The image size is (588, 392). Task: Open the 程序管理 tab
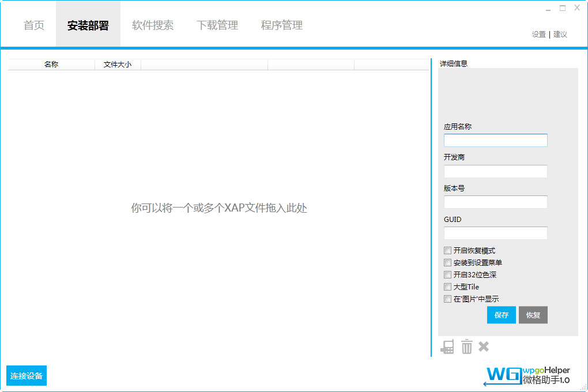[281, 25]
